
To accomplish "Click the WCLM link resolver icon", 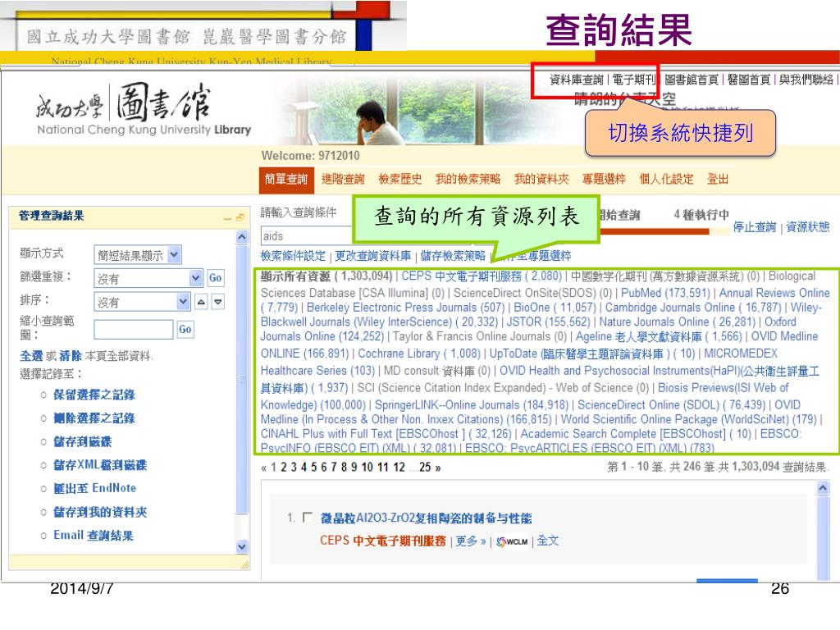I will pyautogui.click(x=512, y=541).
